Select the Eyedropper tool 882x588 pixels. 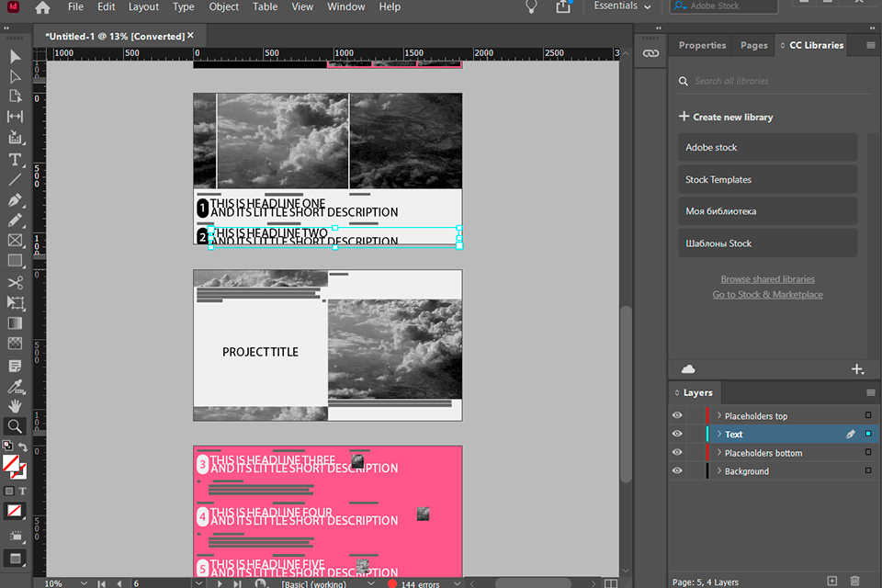click(16, 387)
